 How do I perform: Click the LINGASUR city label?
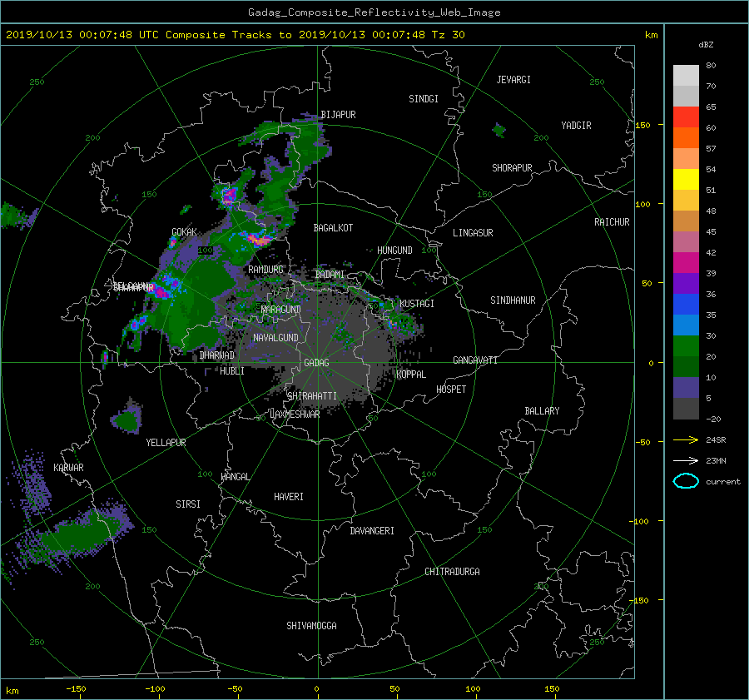point(473,233)
